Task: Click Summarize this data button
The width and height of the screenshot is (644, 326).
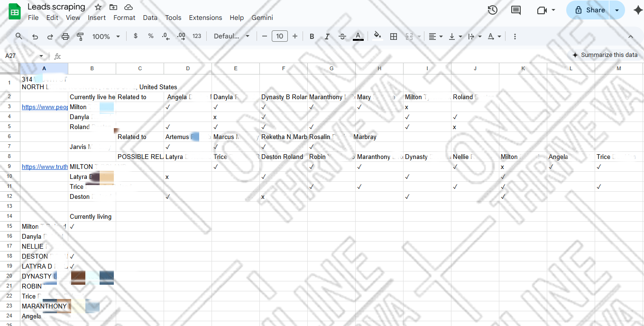Action: pos(605,55)
